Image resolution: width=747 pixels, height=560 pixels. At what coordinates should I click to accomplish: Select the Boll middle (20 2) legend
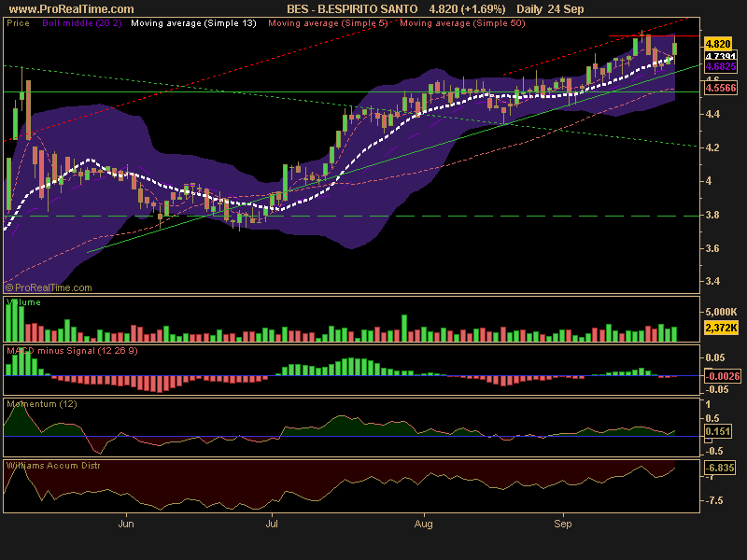coord(82,23)
